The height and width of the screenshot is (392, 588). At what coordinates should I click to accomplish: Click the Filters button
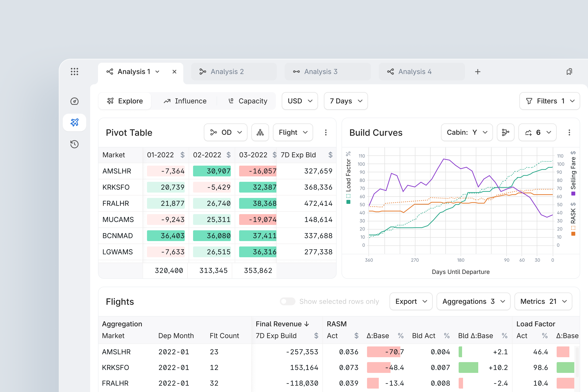click(x=549, y=101)
